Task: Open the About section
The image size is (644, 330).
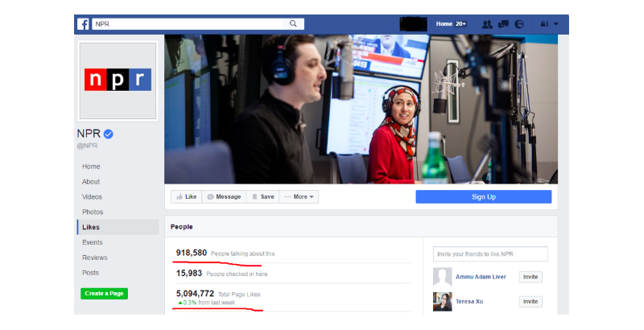Action: coord(91,182)
